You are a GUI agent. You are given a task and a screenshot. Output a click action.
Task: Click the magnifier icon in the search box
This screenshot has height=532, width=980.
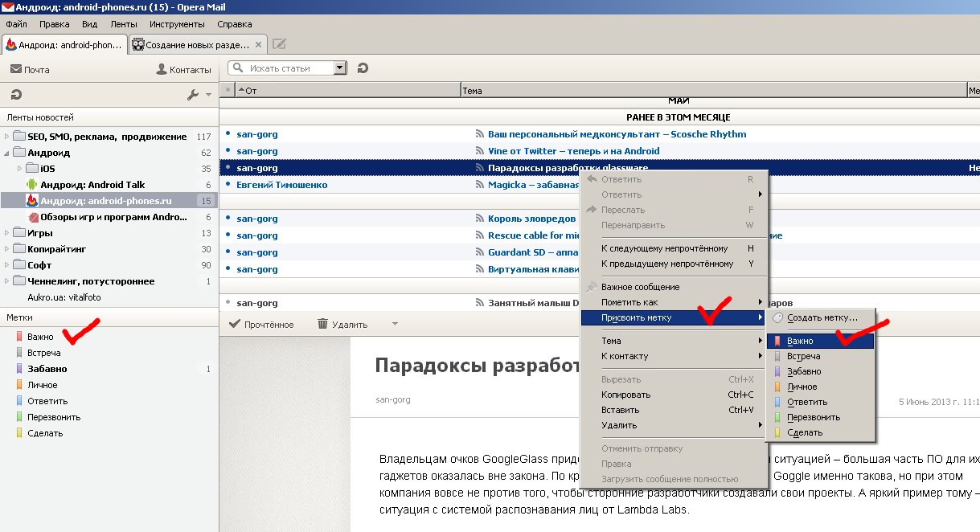(238, 68)
